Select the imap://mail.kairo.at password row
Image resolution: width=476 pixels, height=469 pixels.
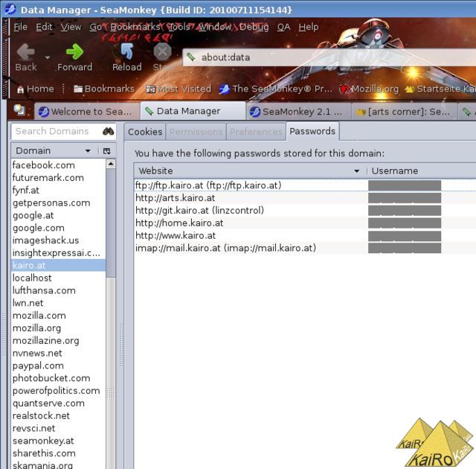point(305,248)
